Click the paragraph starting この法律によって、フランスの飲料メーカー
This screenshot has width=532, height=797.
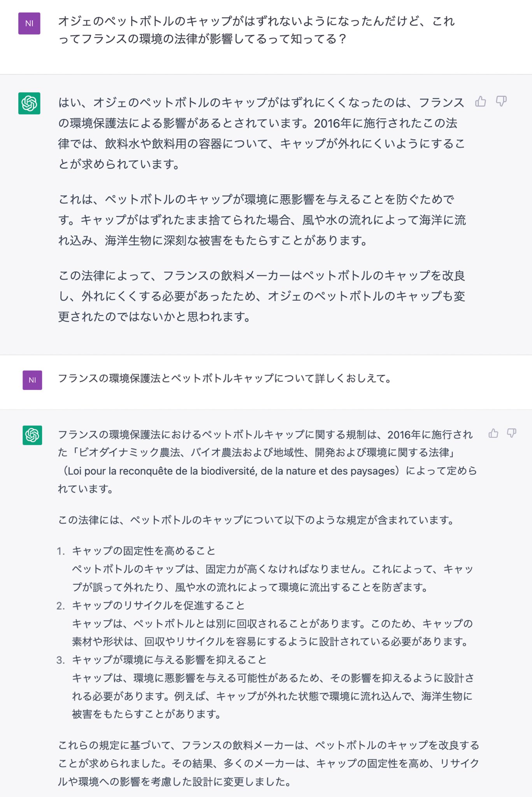(262, 296)
